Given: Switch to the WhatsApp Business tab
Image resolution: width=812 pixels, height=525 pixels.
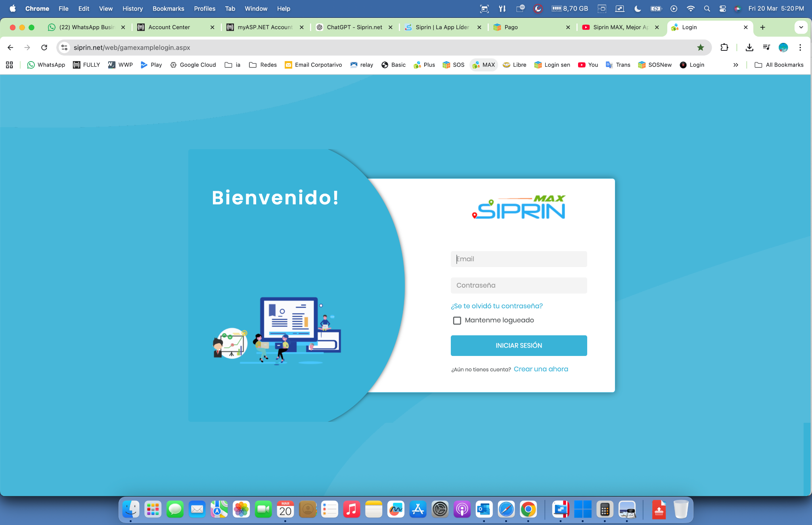Looking at the screenshot, I should pos(86,27).
